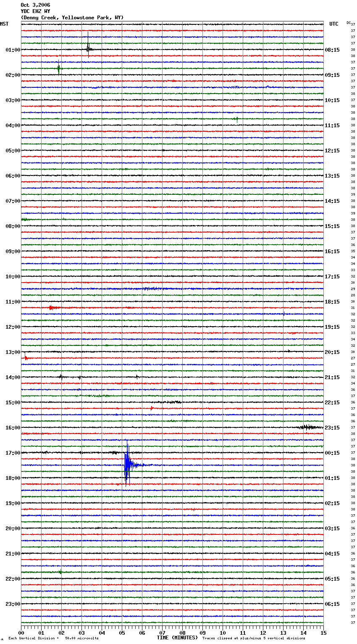Image resolution: width=357 pixels, height=644 pixels.
Task: Click the 04:15 UTC time label
Action: pos(332,554)
